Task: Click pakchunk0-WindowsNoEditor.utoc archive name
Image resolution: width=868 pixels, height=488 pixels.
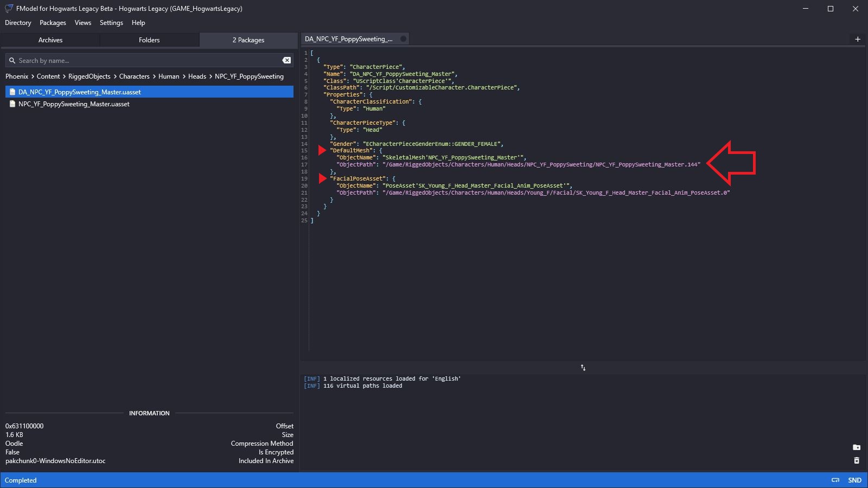Action: pyautogui.click(x=55, y=461)
